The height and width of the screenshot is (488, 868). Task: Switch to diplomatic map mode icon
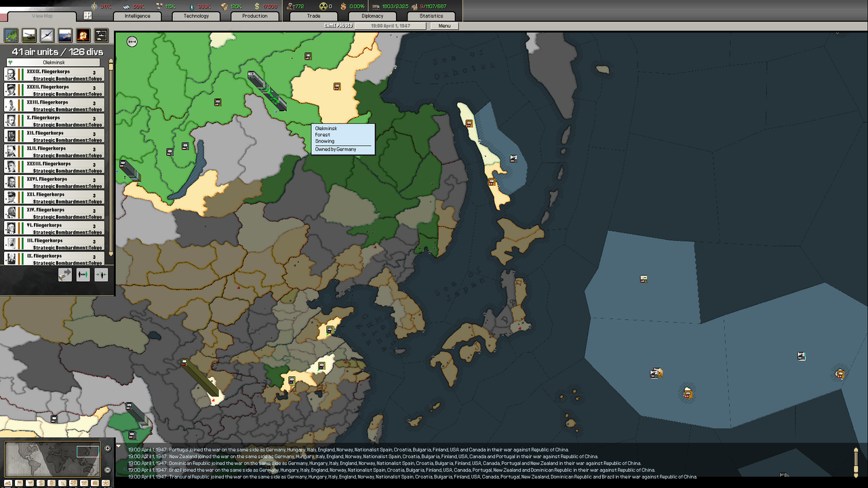[x=84, y=483]
